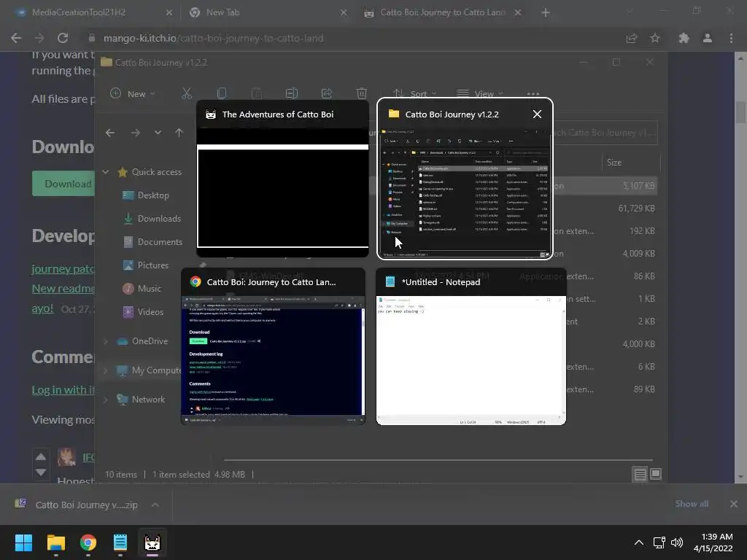Screen dimensions: 747x560
Task: Switch to MediaCreationTool21H2 tab
Action: [92, 12]
